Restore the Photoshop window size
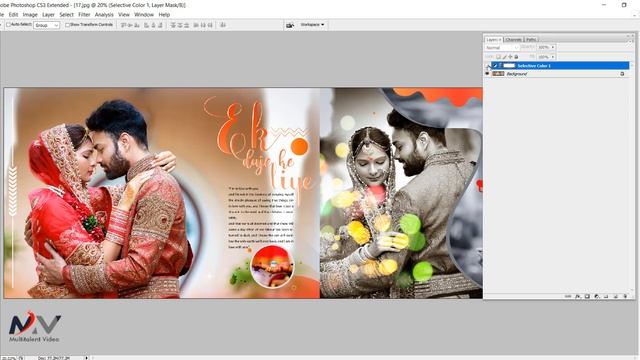The height and width of the screenshot is (360, 640). (x=624, y=5)
